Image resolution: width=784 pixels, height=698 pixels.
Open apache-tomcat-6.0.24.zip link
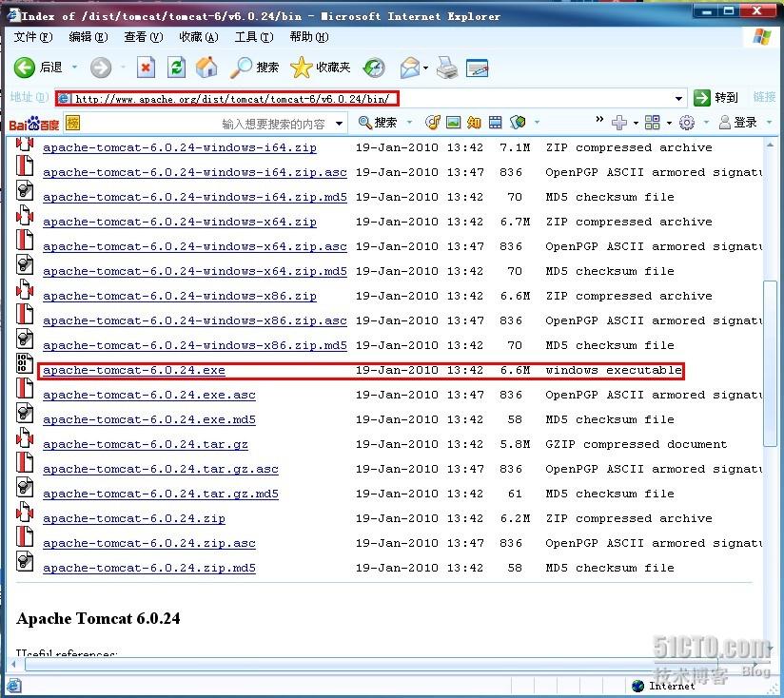(x=134, y=518)
